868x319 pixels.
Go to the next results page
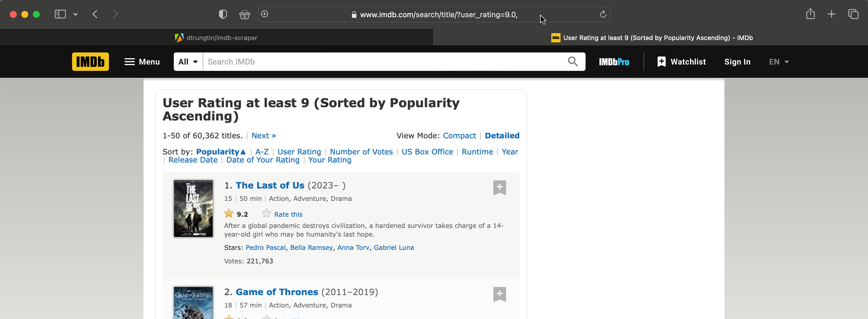tap(263, 136)
